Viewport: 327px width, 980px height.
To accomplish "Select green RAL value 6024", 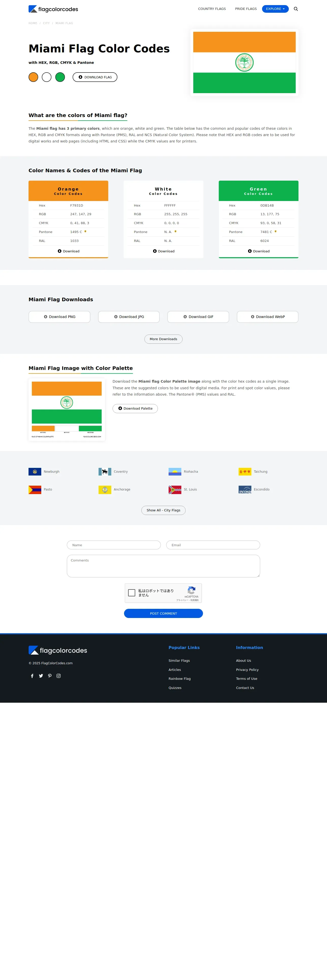I will tap(265, 241).
